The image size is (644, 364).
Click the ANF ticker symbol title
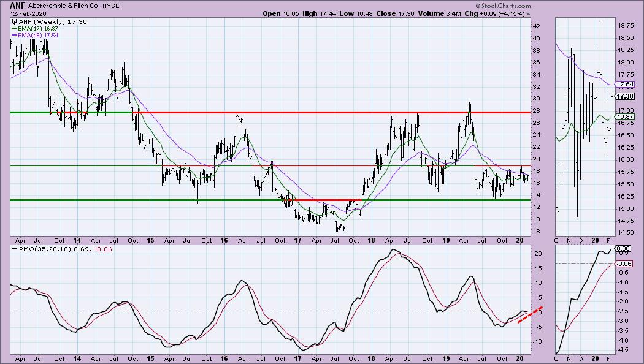click(18, 6)
